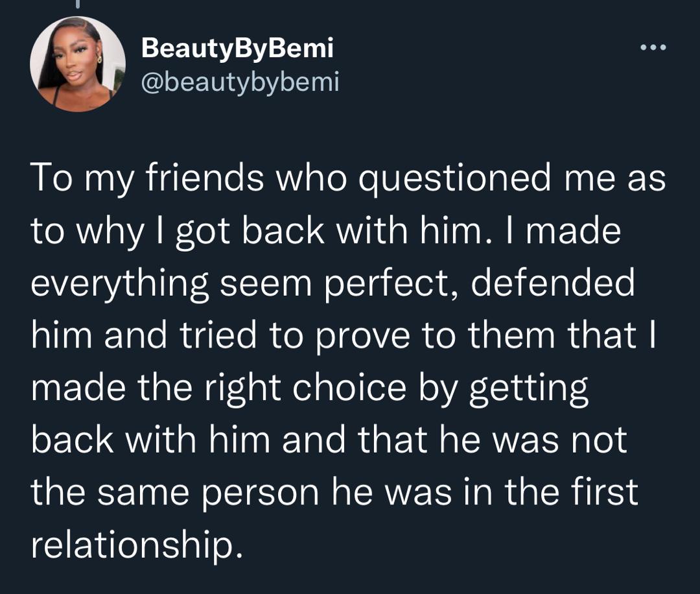The width and height of the screenshot is (700, 594).
Task: Open the three-dot more options menu
Action: pos(653,49)
